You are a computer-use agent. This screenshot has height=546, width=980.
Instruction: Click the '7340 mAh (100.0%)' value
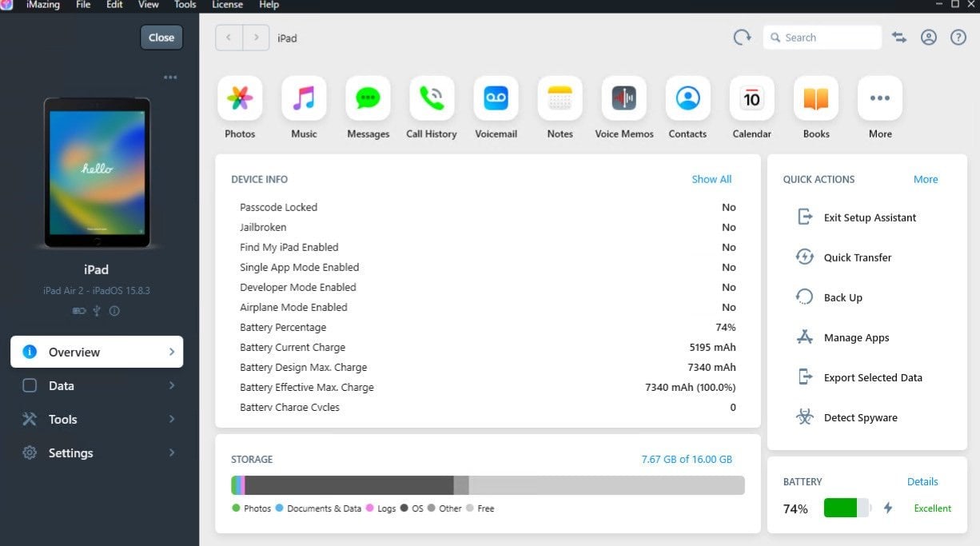coord(691,387)
